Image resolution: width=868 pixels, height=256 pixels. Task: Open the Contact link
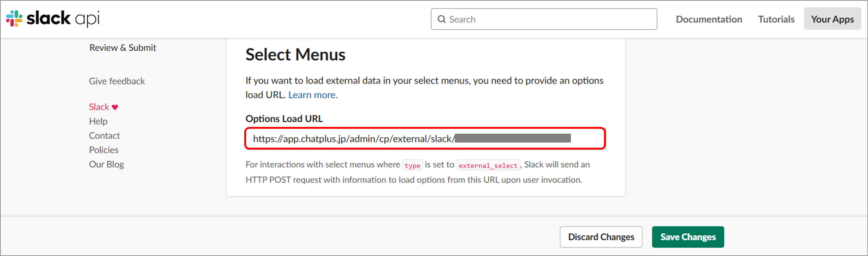point(105,135)
